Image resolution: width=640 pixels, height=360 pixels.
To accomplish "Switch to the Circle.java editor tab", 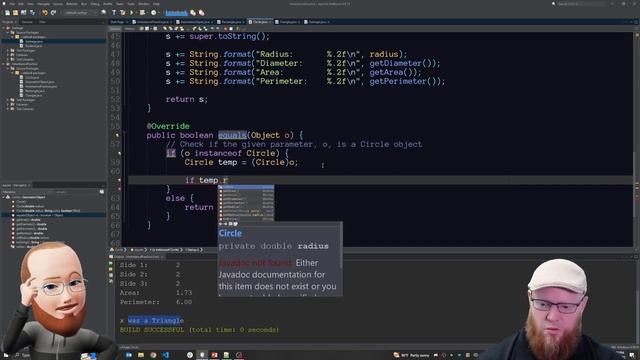I will [260, 22].
